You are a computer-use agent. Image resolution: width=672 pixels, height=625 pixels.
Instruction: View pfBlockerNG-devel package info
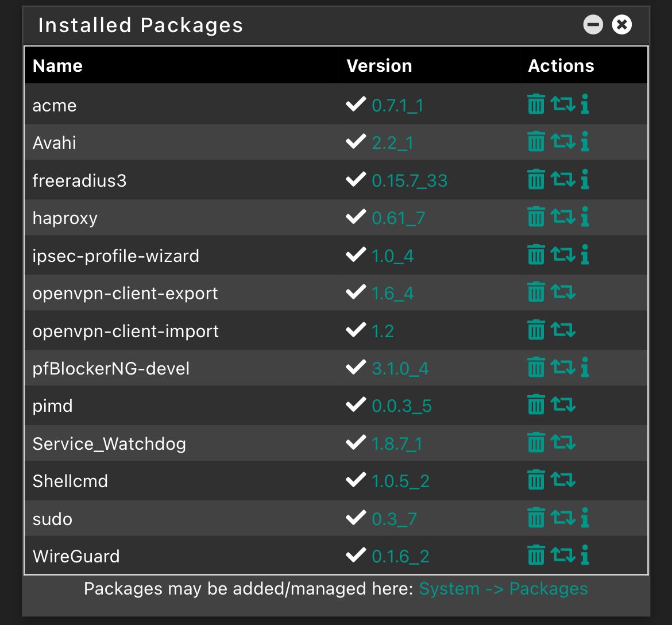pos(585,368)
